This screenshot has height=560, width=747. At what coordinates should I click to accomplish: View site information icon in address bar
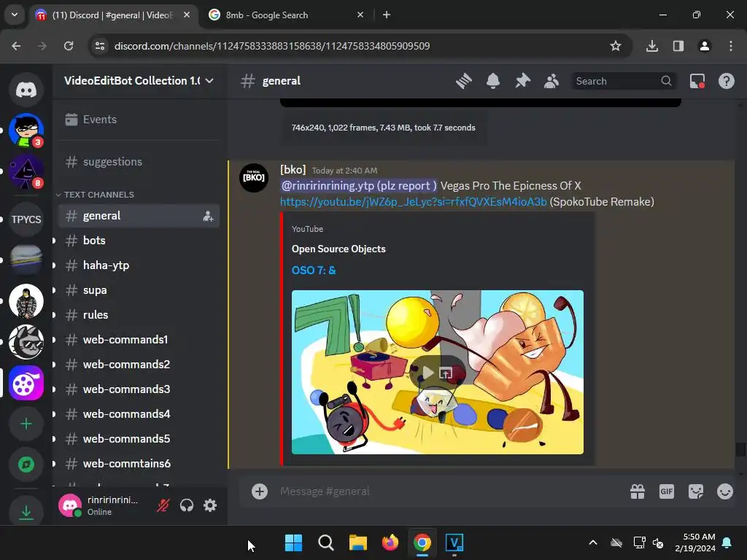click(100, 46)
